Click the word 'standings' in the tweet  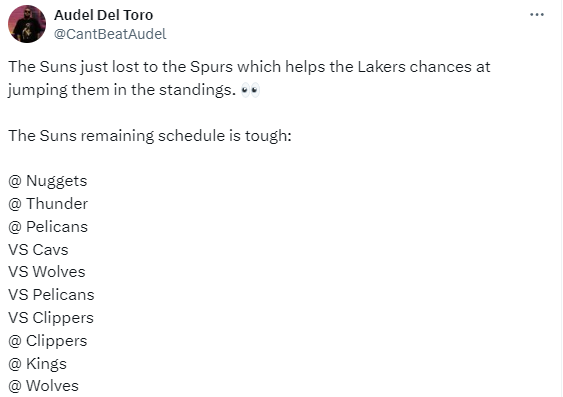click(x=195, y=90)
